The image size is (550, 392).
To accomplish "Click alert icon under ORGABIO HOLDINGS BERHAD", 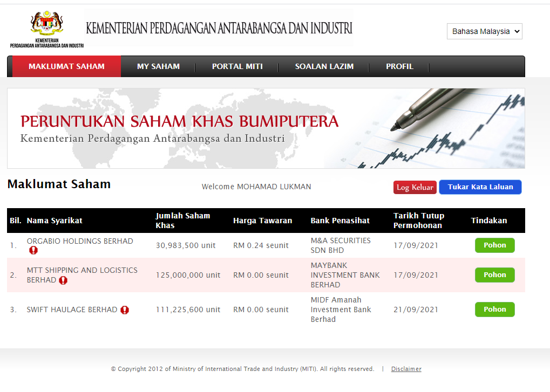I will pos(33,251).
